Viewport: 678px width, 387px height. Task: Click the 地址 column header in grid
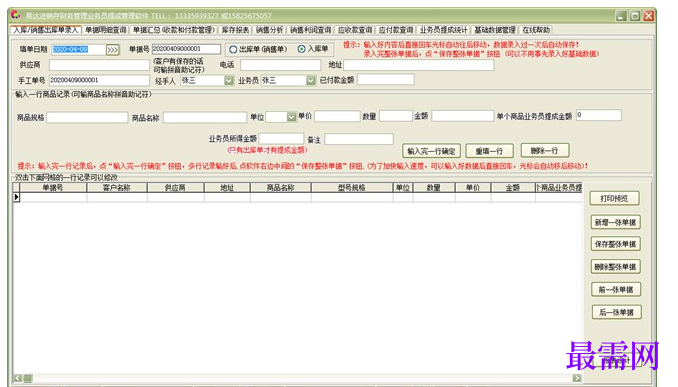[x=227, y=188]
